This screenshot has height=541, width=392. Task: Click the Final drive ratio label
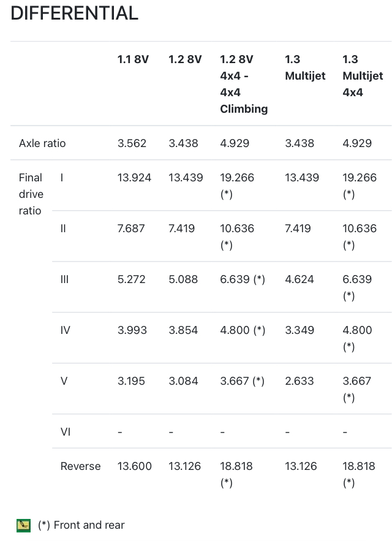click(31, 194)
